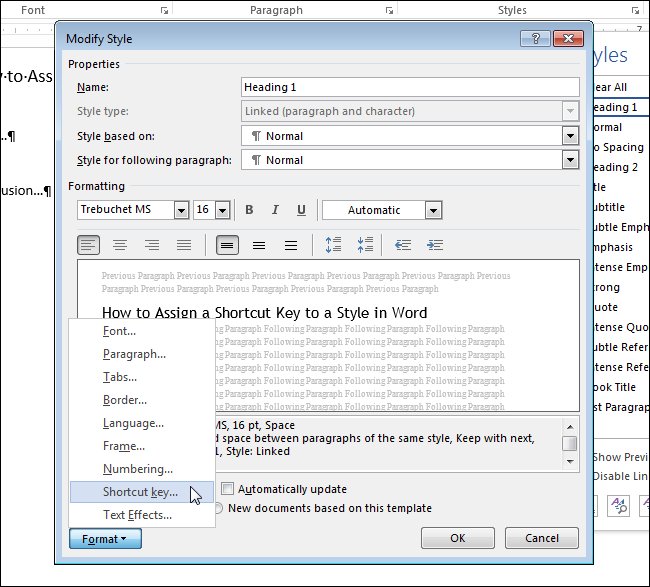Click the Name field containing Heading 1
The width and height of the screenshot is (650, 587).
point(410,87)
